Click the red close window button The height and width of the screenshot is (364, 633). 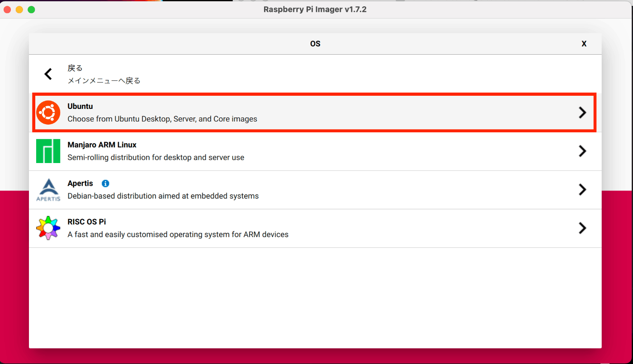point(7,9)
